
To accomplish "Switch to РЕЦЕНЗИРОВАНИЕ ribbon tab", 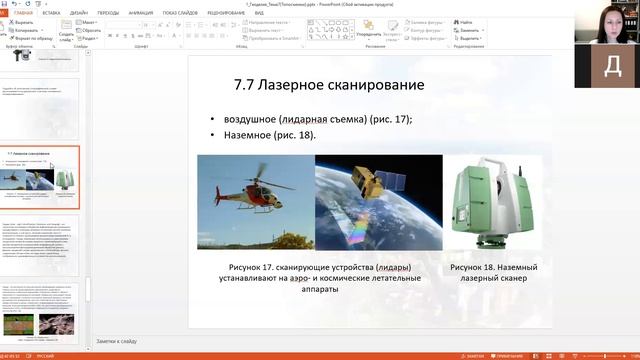I will (226, 13).
